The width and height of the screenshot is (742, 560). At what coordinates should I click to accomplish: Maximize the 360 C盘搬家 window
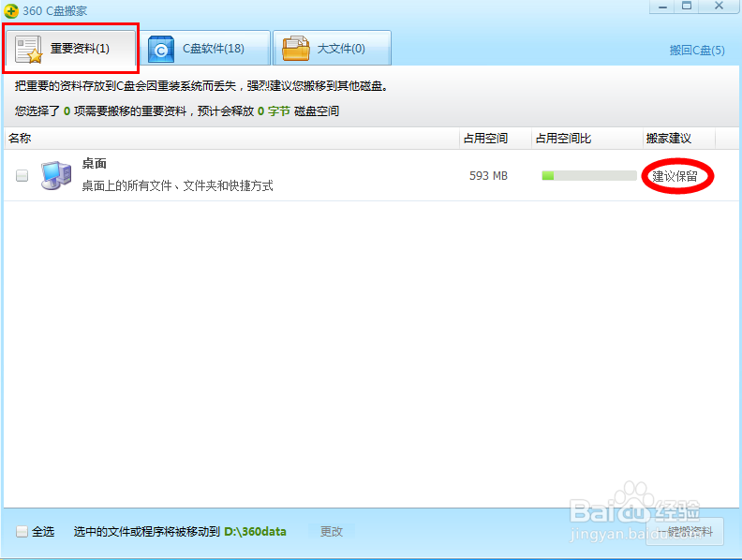click(687, 7)
